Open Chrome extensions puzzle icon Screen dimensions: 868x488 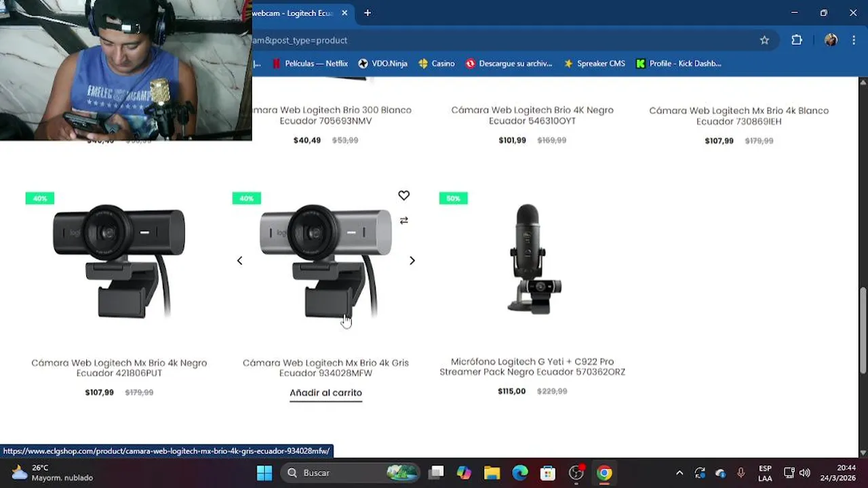[797, 40]
